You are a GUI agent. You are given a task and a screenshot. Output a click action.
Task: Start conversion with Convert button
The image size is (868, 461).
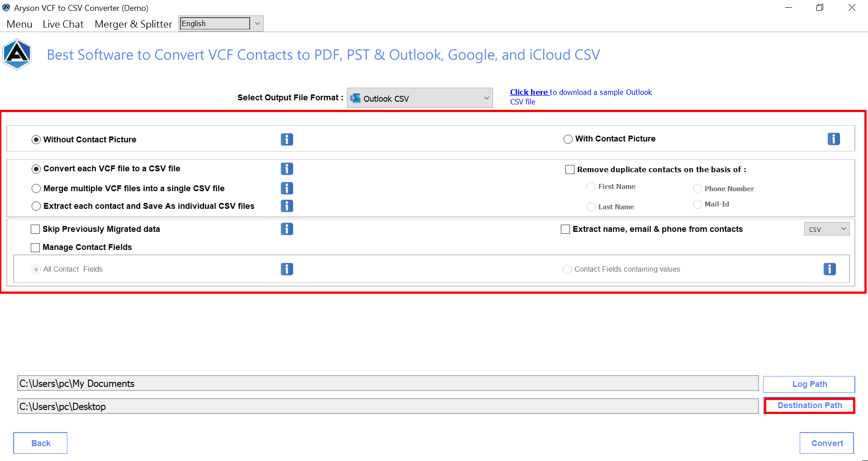(827, 443)
